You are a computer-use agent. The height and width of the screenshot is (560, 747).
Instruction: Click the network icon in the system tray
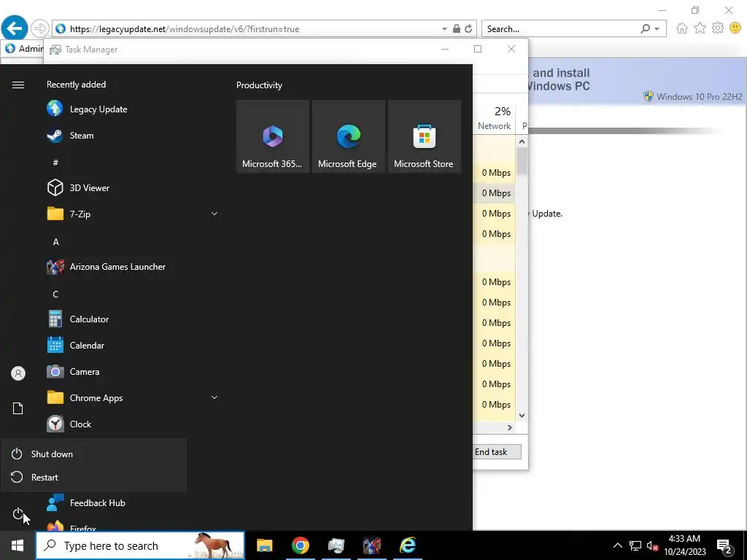pyautogui.click(x=635, y=545)
